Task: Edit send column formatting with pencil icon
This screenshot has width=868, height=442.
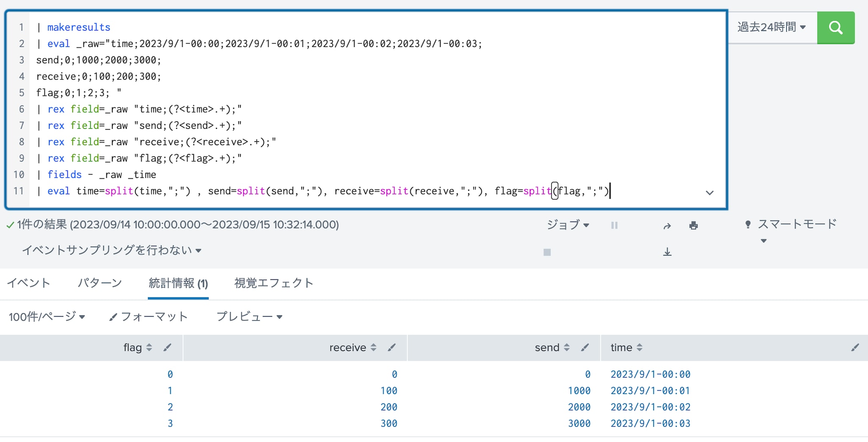Action: point(585,347)
